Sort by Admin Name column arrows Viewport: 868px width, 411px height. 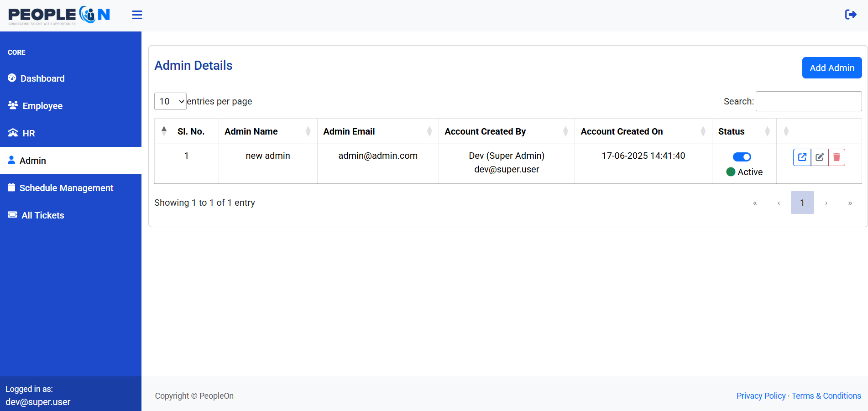coord(308,131)
